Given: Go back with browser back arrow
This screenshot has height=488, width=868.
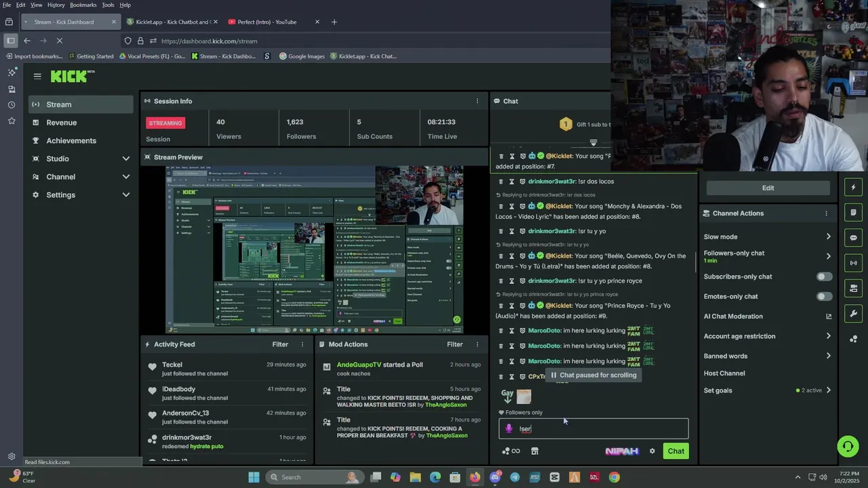Looking at the screenshot, I should [x=27, y=41].
